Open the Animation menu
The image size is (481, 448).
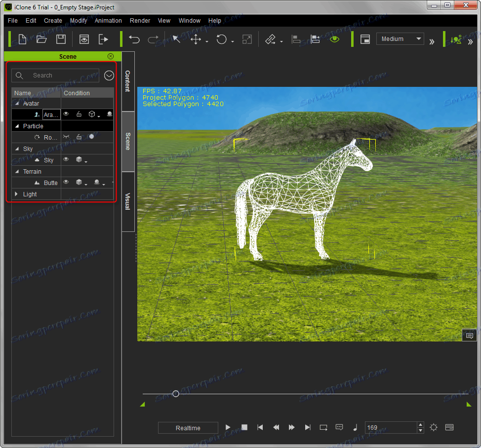tap(108, 21)
